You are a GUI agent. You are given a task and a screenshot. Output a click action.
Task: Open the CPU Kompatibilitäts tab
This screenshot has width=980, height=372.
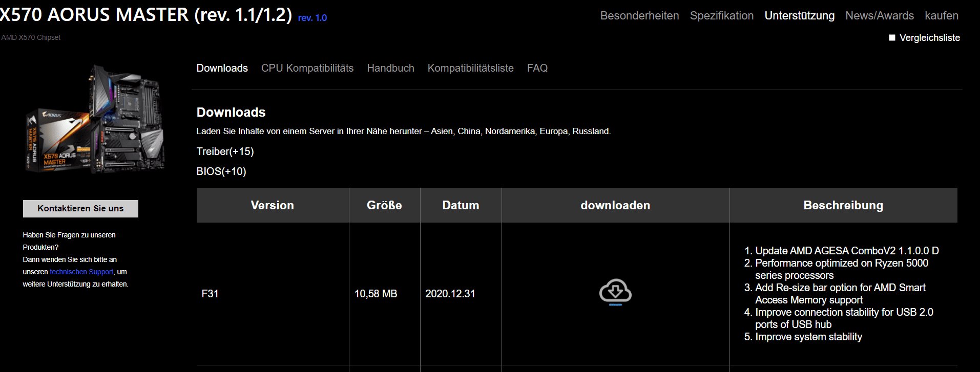(x=307, y=68)
